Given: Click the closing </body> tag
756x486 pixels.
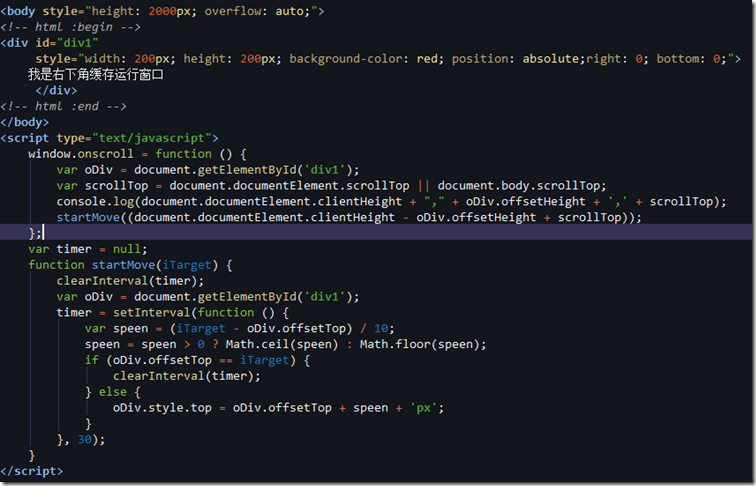Looking at the screenshot, I should click(25, 122).
